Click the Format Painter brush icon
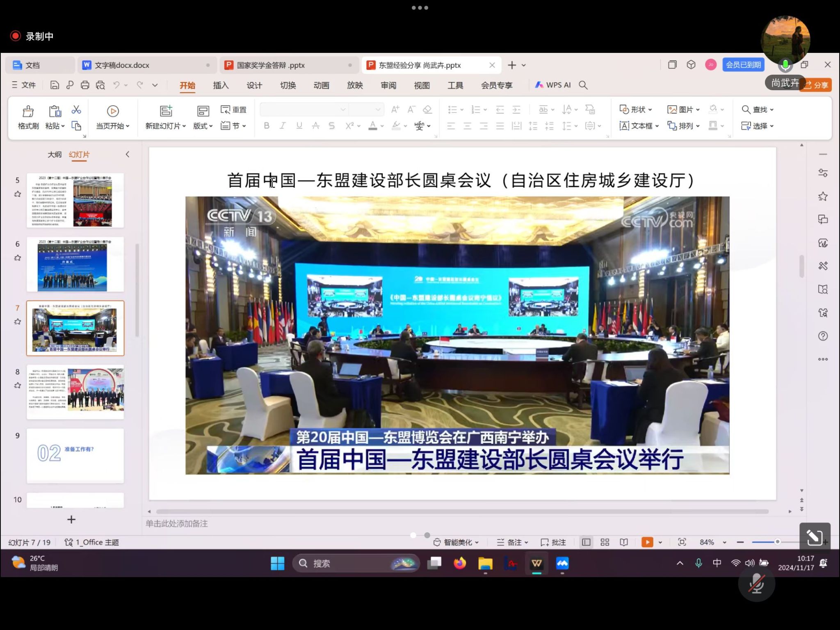This screenshot has width=840, height=630. point(28,111)
